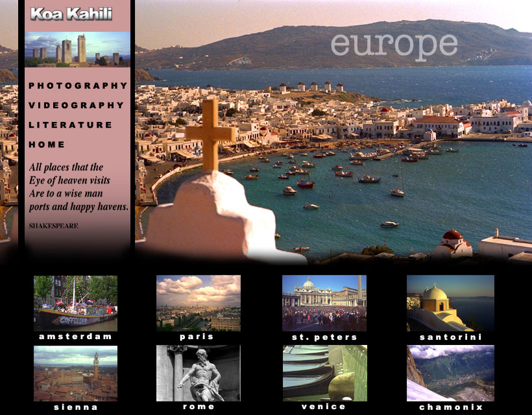
Task: Go to the Videography section
Action: [76, 105]
